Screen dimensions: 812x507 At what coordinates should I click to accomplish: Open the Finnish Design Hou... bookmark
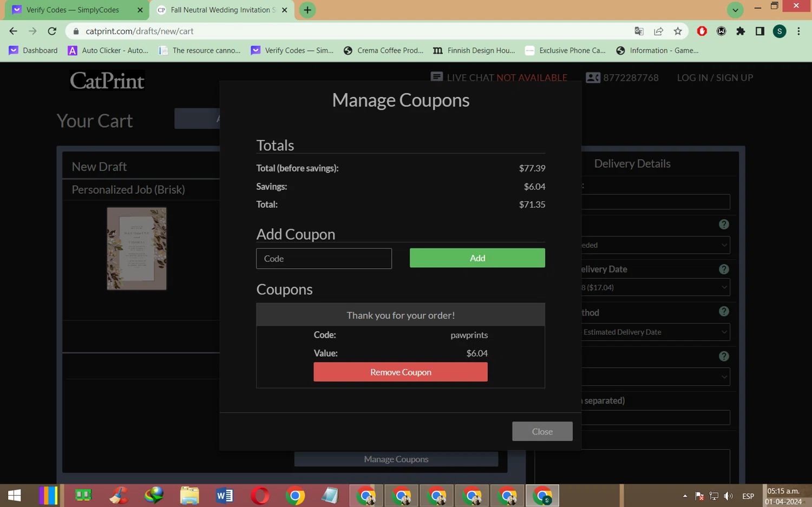474,50
